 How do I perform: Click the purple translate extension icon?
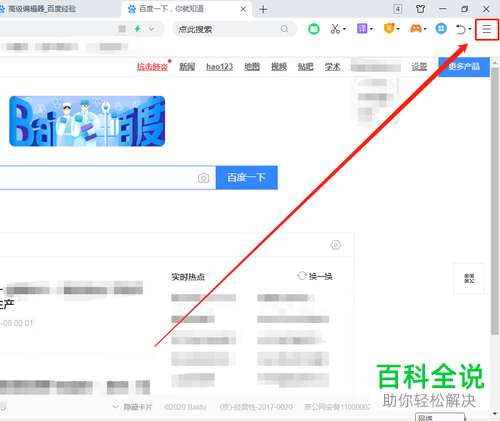[x=362, y=29]
